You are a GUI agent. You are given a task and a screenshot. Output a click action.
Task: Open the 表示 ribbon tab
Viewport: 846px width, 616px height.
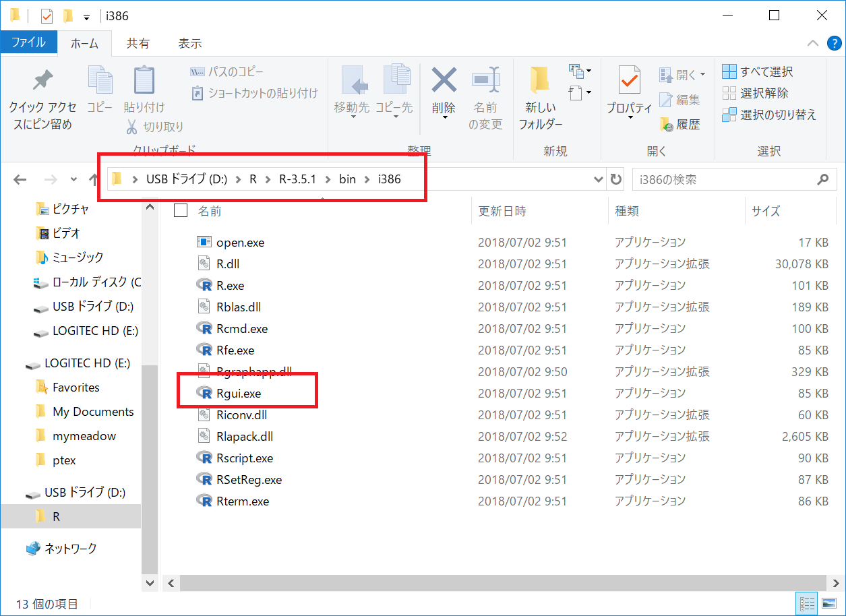click(x=189, y=43)
